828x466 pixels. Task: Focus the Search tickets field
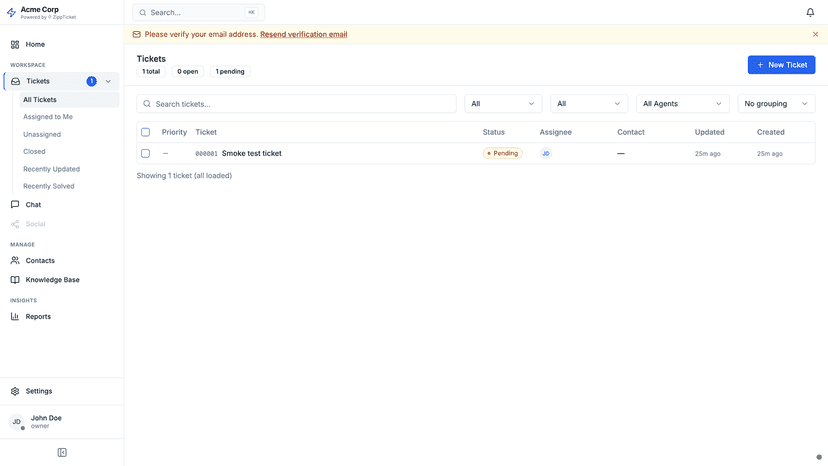coord(296,104)
